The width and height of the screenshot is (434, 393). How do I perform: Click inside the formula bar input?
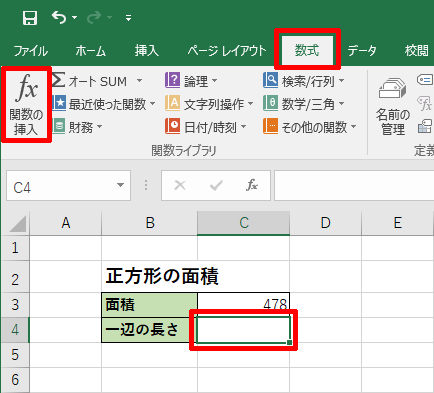click(354, 186)
